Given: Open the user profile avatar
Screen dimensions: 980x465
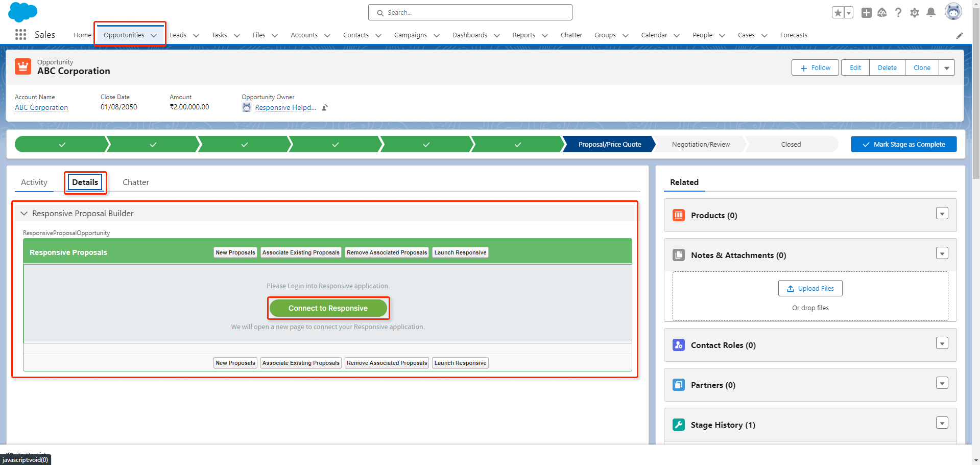Looking at the screenshot, I should [953, 12].
